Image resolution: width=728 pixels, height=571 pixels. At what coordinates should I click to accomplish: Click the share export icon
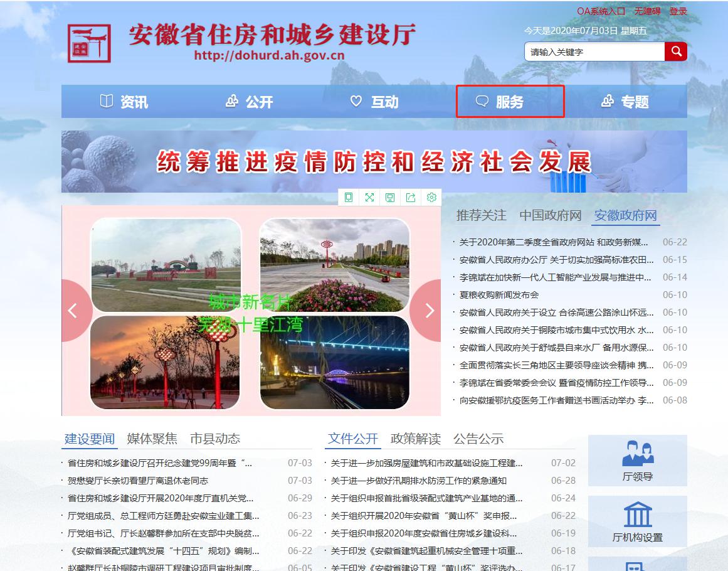click(411, 198)
